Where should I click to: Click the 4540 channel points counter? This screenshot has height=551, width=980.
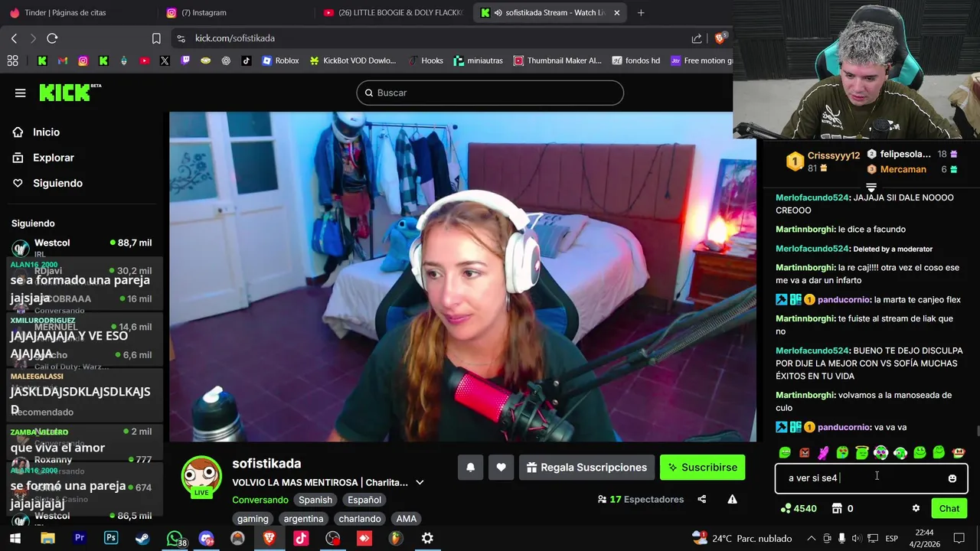tap(798, 508)
